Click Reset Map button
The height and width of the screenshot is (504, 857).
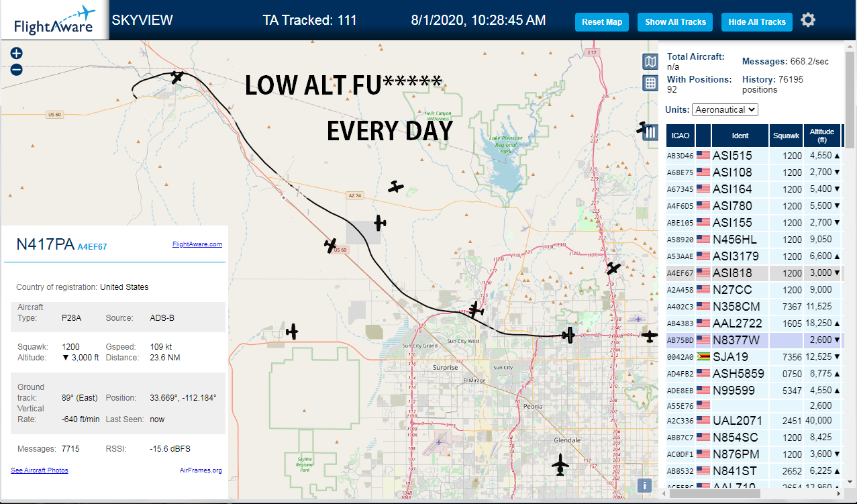click(x=602, y=22)
